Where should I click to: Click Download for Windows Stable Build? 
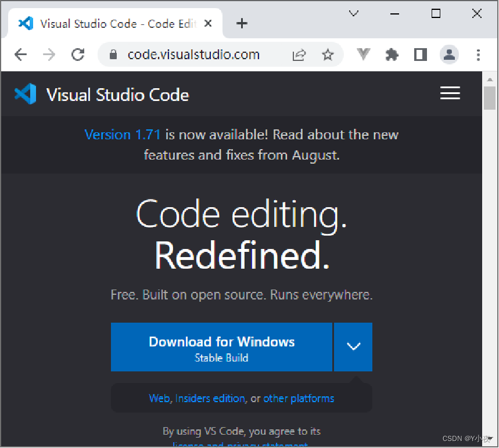pyautogui.click(x=221, y=347)
